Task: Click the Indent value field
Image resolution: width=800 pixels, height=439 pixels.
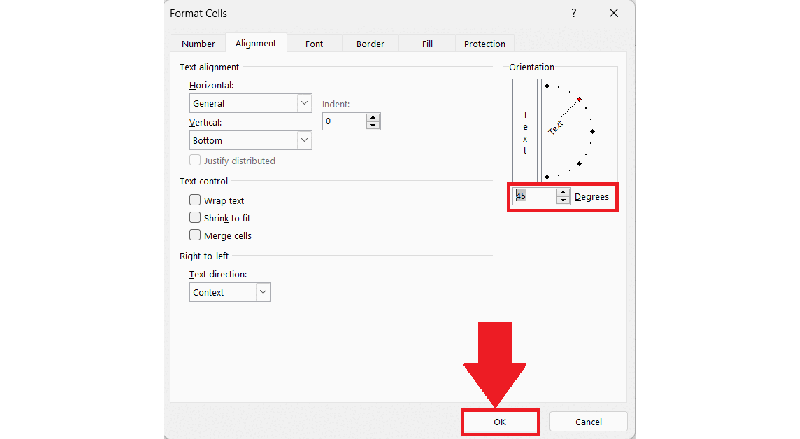Action: tap(344, 121)
